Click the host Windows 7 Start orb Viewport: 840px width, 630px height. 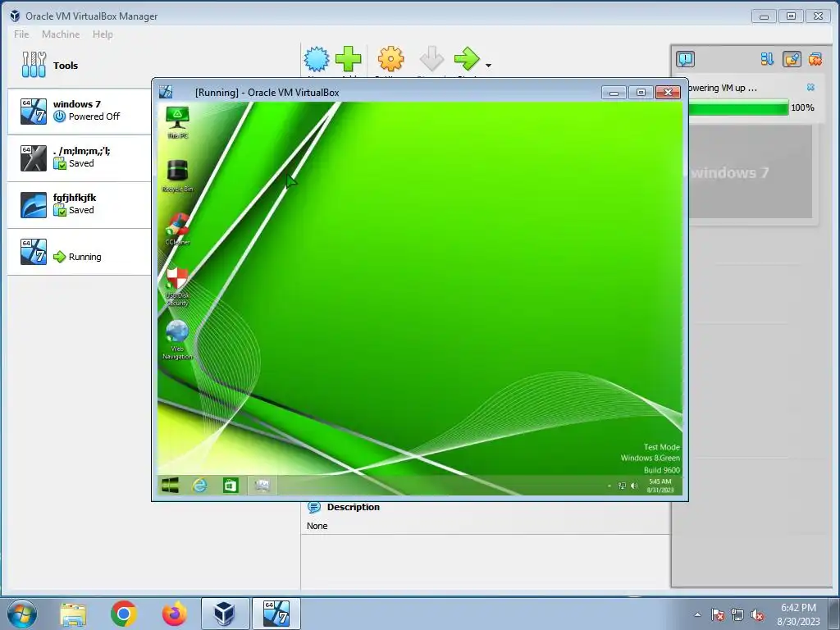(x=22, y=614)
